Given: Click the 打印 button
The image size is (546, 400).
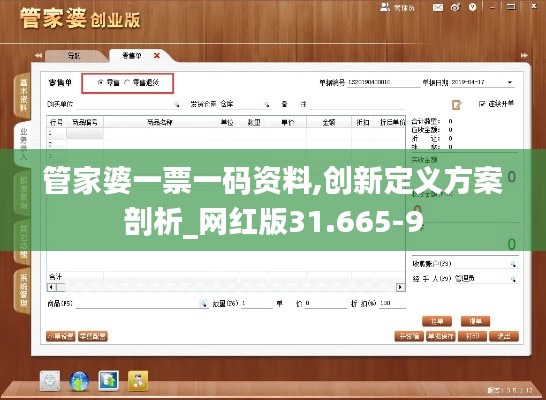Looking at the screenshot, I should coord(472,336).
